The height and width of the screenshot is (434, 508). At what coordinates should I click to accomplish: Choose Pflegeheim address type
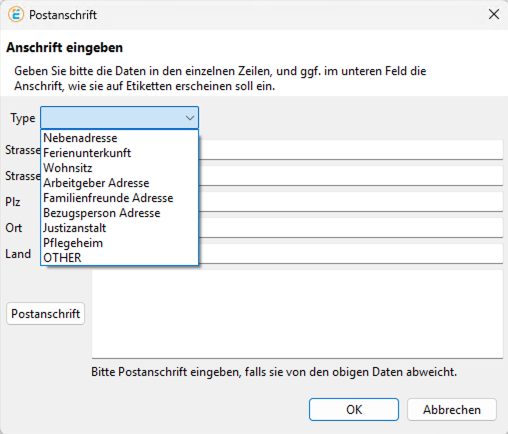pyautogui.click(x=73, y=243)
